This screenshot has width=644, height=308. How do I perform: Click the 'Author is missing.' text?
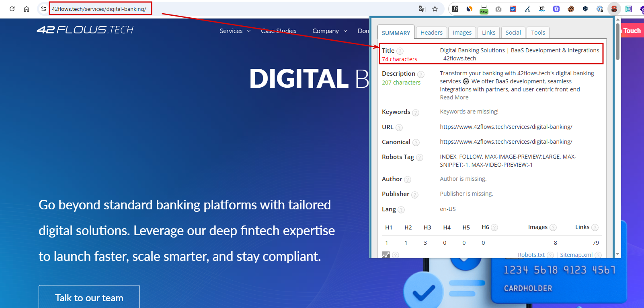(x=463, y=179)
